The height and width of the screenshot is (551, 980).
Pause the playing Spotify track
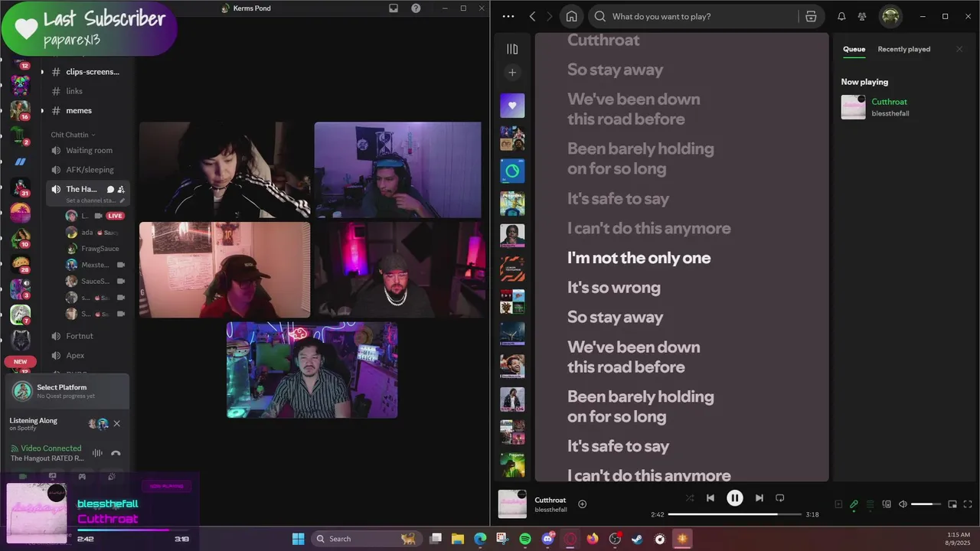tap(734, 498)
